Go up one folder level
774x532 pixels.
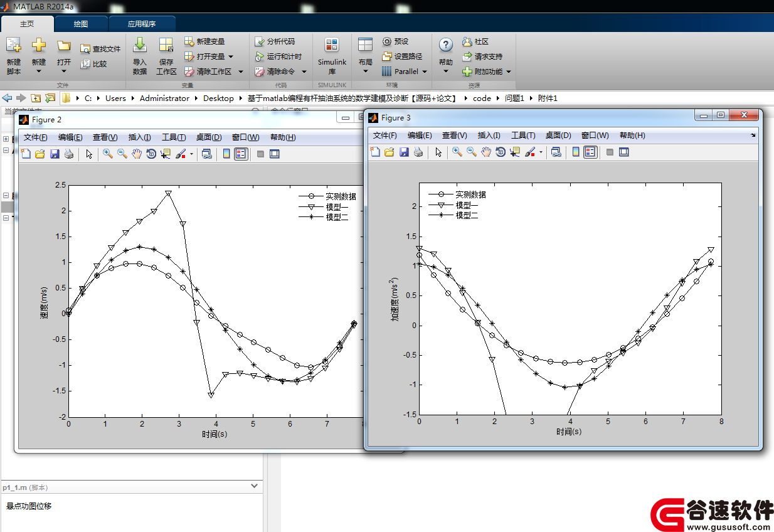click(x=36, y=98)
